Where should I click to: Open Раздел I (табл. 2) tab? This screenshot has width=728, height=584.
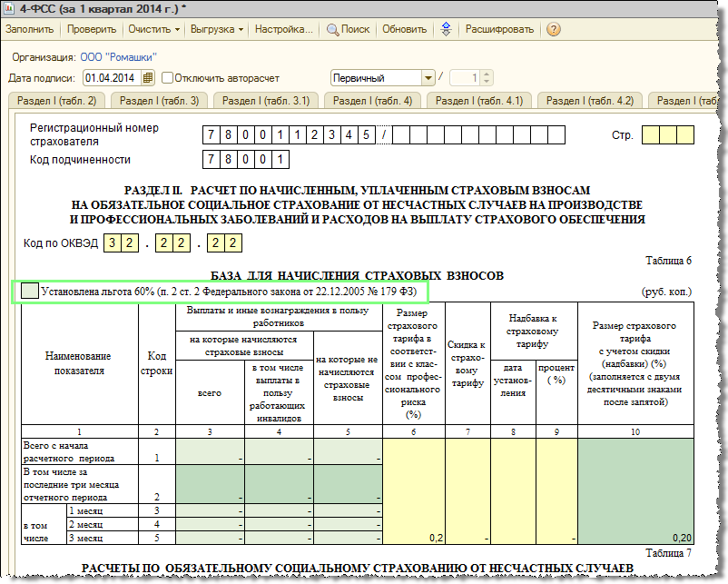pos(56,100)
